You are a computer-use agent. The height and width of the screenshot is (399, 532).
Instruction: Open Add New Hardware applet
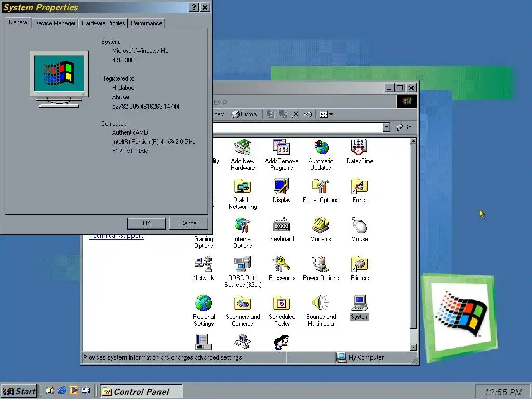(243, 155)
